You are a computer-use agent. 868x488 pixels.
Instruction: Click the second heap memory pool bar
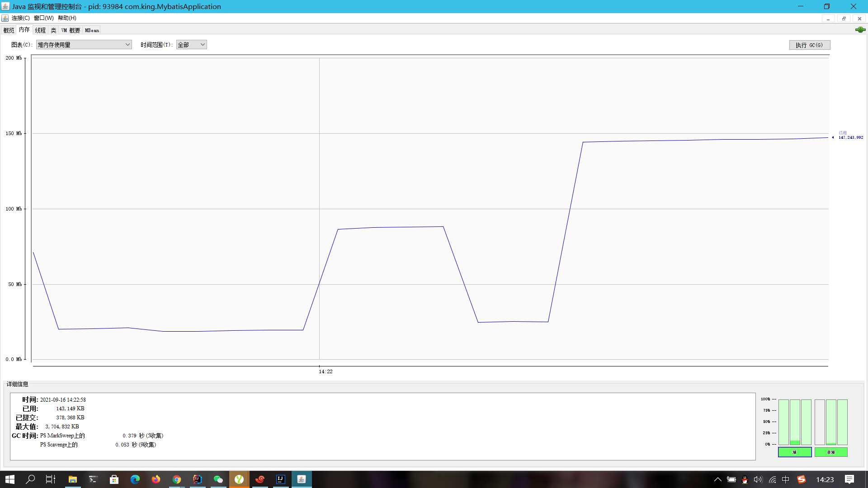point(795,422)
